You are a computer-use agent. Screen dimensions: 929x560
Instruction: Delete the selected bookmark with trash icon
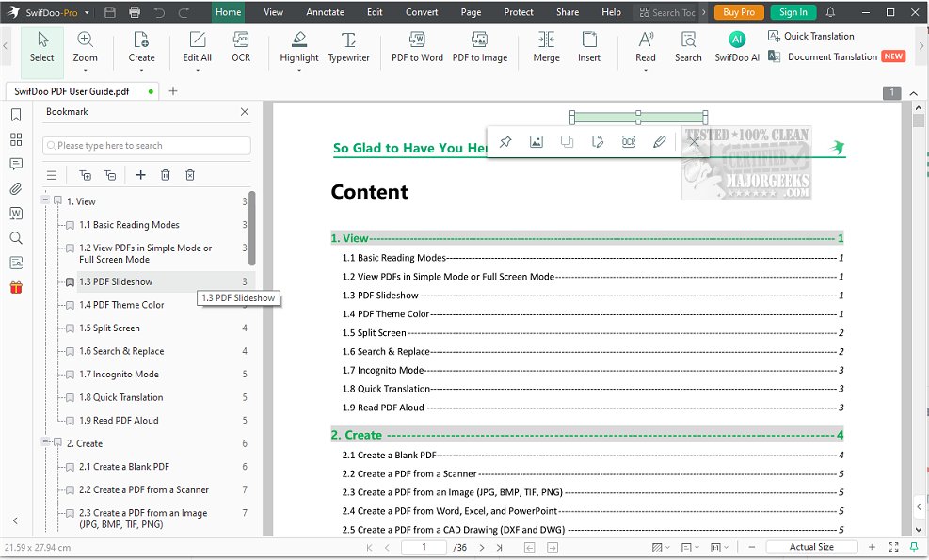[x=166, y=175]
